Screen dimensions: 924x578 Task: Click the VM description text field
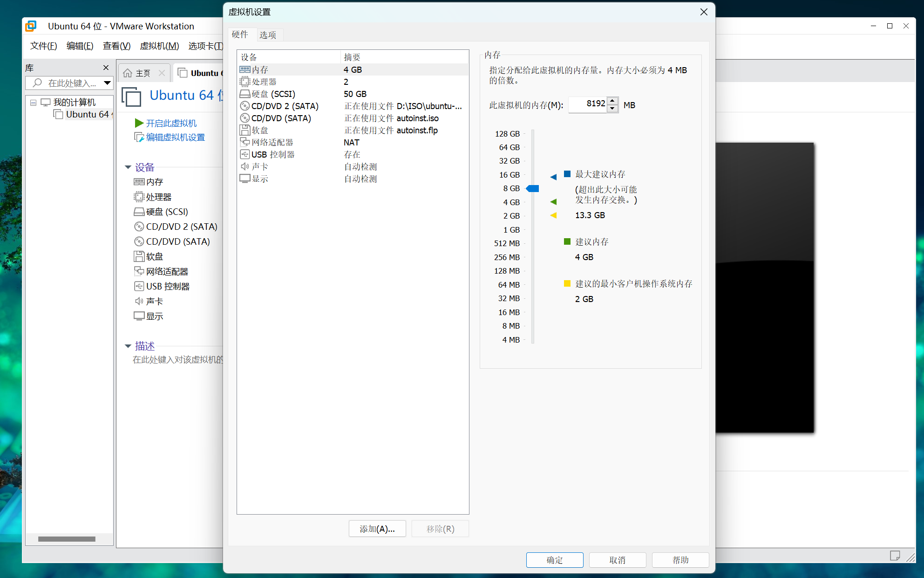click(178, 360)
